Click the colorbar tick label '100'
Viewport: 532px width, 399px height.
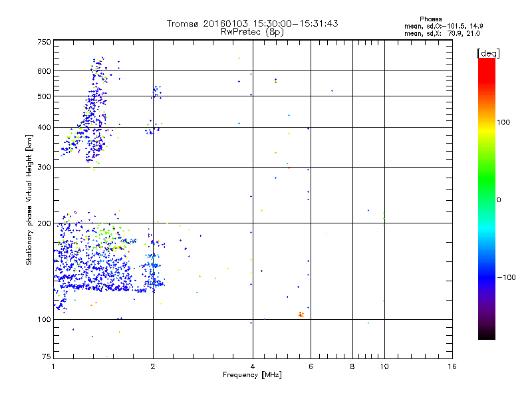tap(503, 122)
